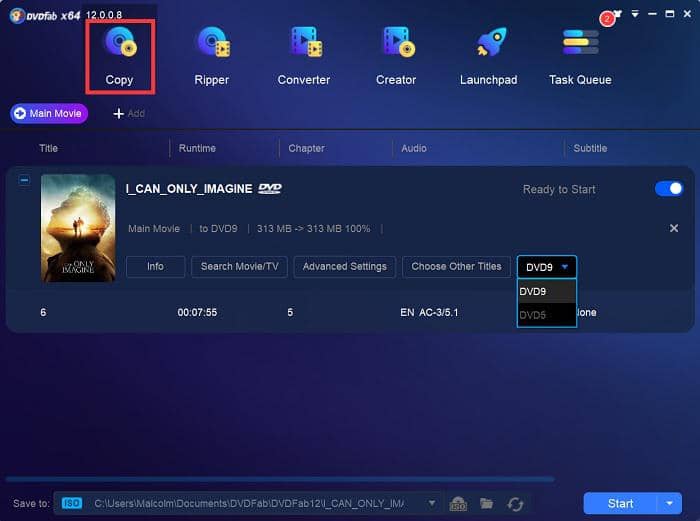This screenshot has width=700, height=521.
Task: Go to the Creator module
Action: coord(396,55)
